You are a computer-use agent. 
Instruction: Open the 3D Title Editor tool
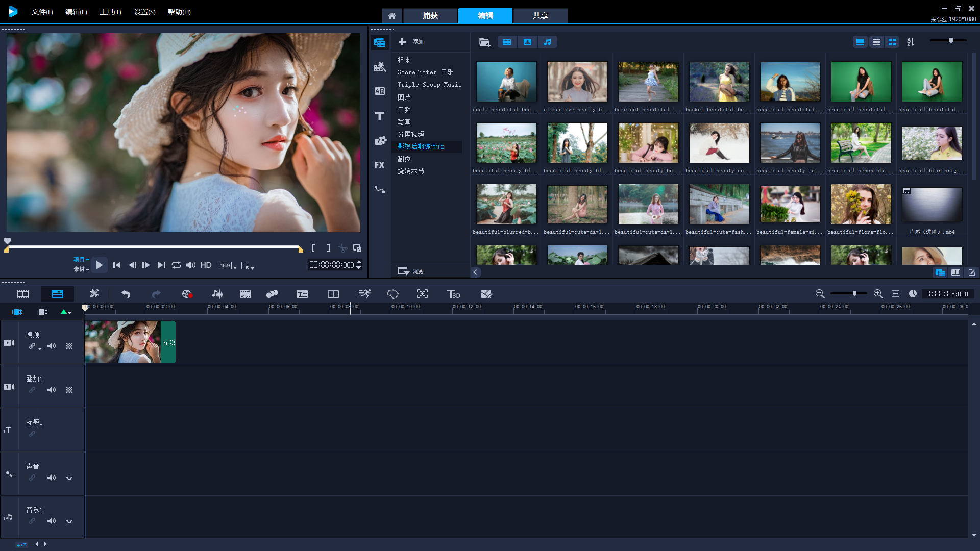click(x=453, y=294)
